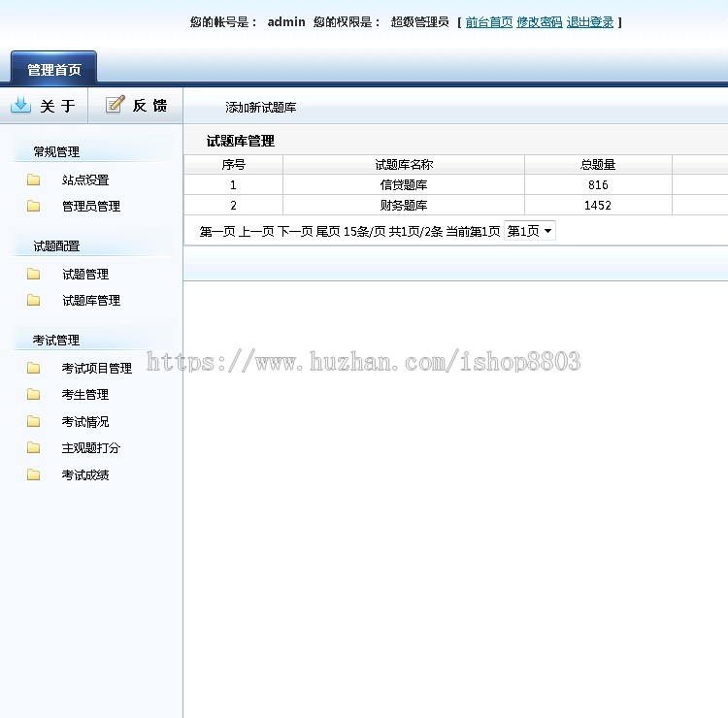728x718 pixels.
Task: Click 第一页 pagination link
Action: pyautogui.click(x=217, y=231)
